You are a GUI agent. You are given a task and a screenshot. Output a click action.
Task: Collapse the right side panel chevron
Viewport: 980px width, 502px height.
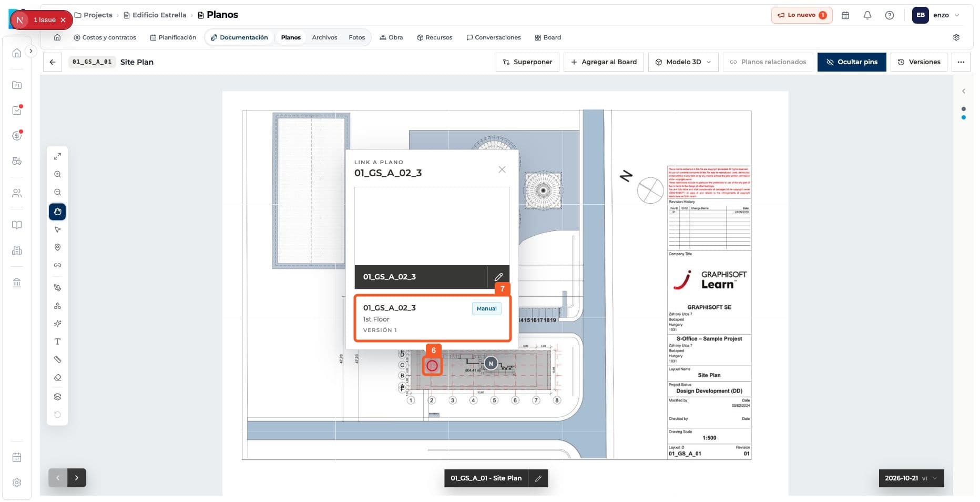click(964, 91)
